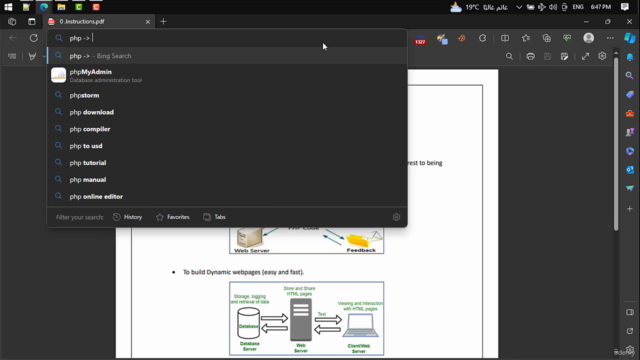
Task: Choose the phpMyAdmin suggestion
Action: coord(227,76)
